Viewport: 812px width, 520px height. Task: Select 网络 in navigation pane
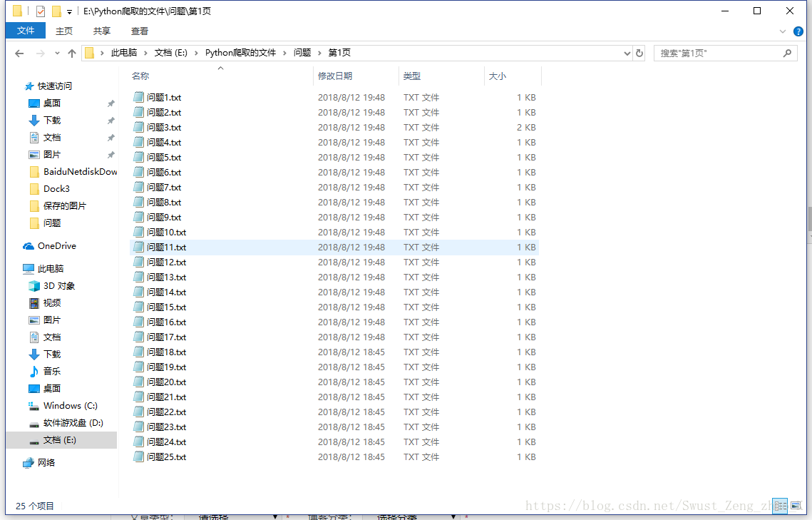pos(46,462)
